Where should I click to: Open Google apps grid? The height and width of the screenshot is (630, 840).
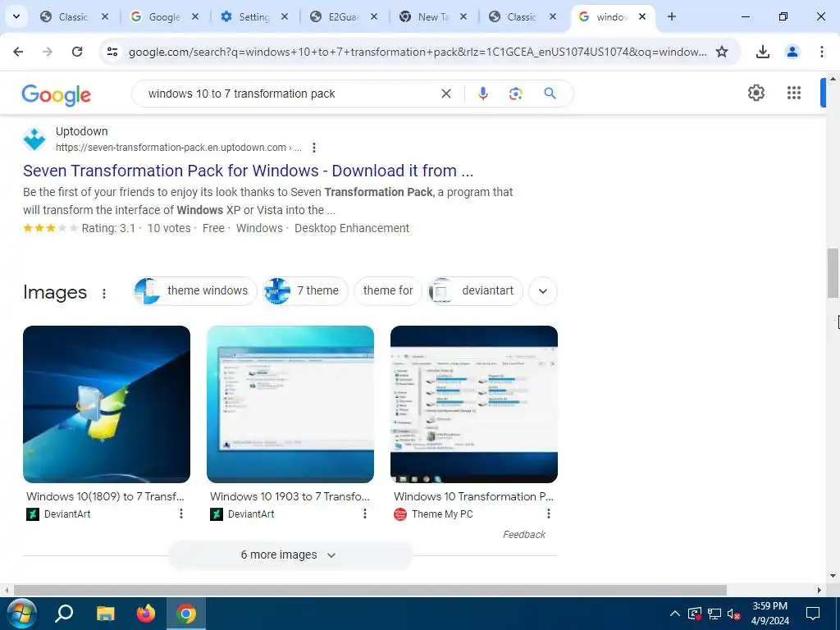794,93
